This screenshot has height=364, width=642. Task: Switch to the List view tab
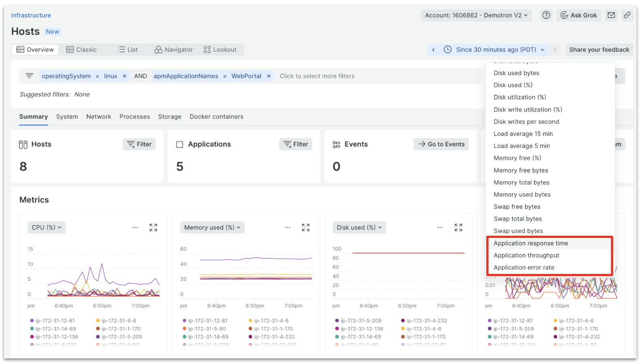coord(128,50)
